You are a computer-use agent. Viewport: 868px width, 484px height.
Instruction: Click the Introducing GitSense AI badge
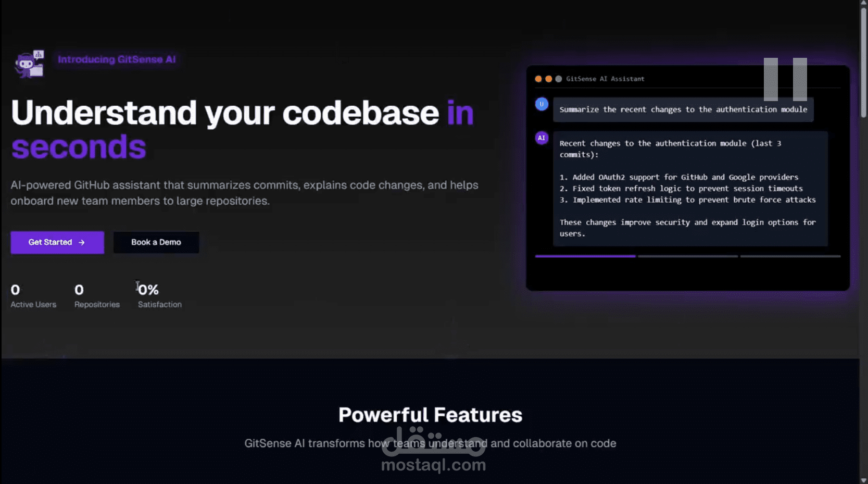[117, 59]
